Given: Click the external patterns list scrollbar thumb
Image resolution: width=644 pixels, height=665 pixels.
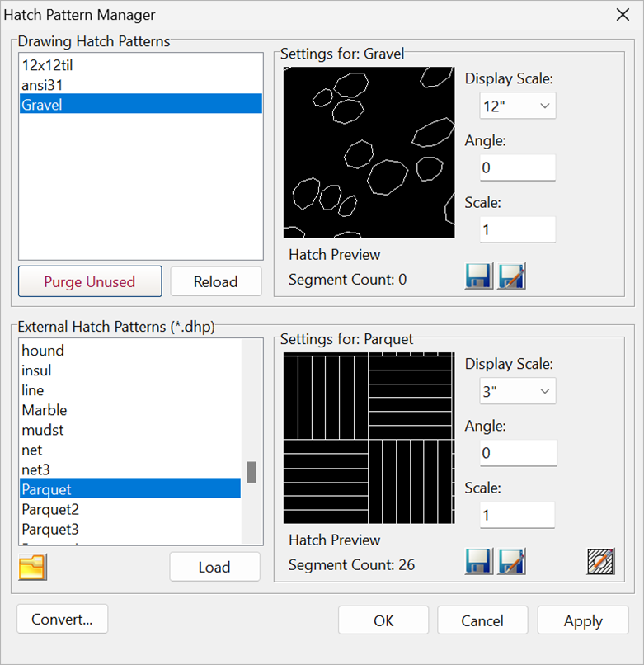Looking at the screenshot, I should coord(251,472).
